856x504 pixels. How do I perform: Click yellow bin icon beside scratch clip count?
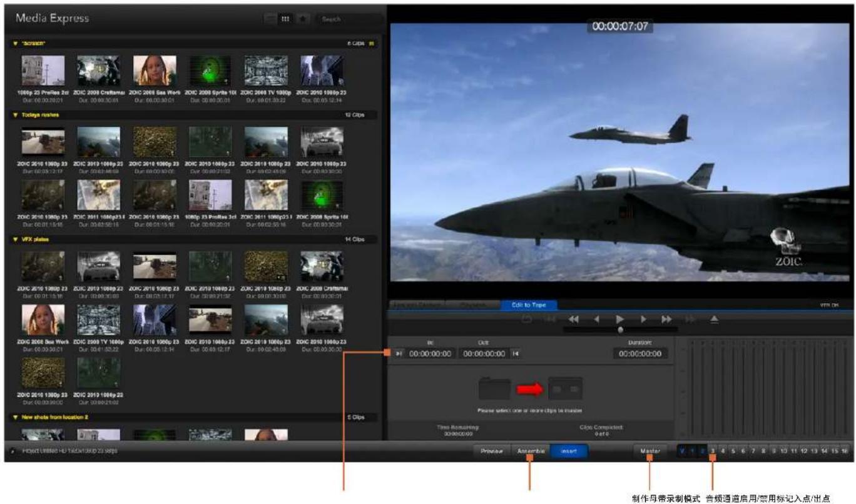coord(371,44)
